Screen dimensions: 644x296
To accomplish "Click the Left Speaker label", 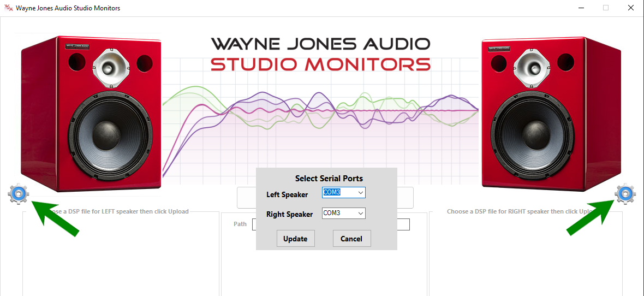I will click(287, 194).
